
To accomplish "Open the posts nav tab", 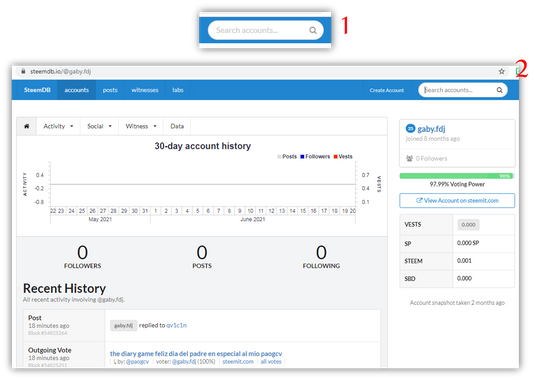I will 110,90.
